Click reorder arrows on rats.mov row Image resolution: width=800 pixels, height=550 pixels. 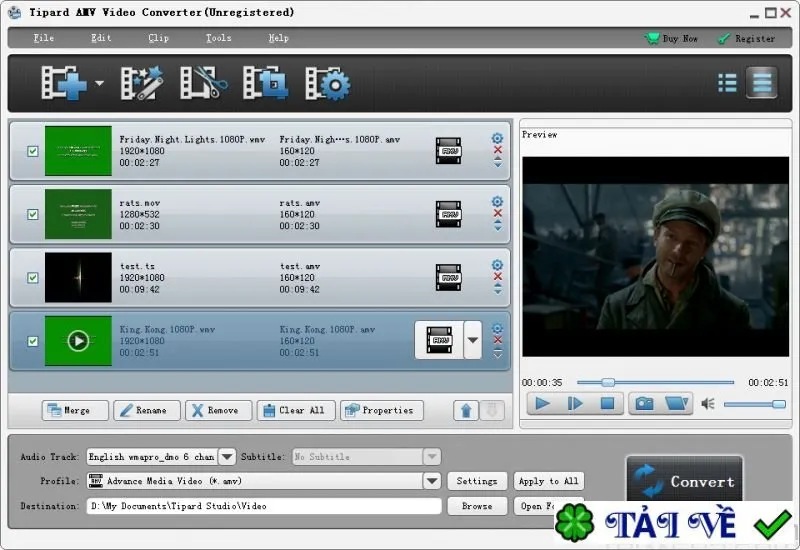pos(497,226)
